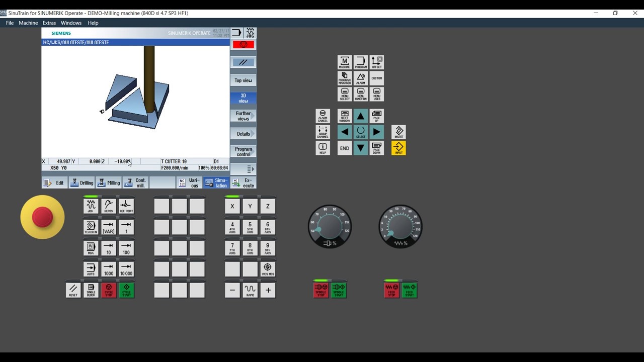Start the program with CYCLE START
This screenshot has width=644, height=362.
(126, 290)
